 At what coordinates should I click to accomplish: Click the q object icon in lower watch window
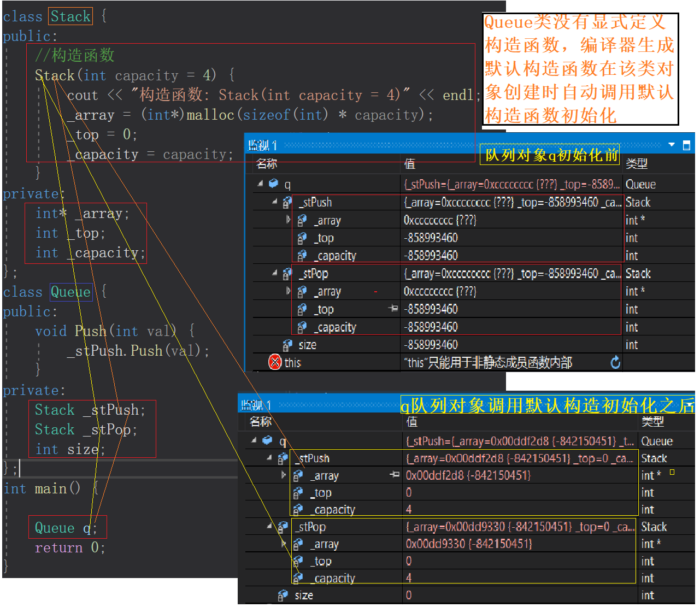[267, 440]
